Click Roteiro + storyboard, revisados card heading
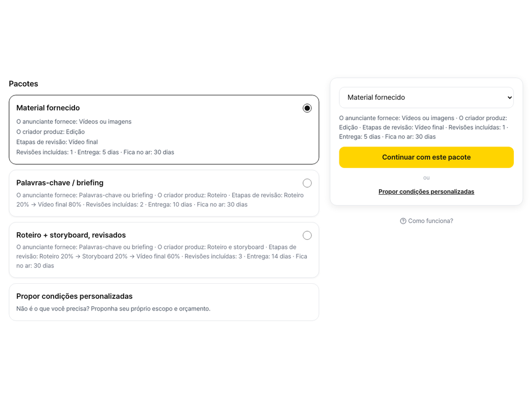This screenshot has width=532, height=399. coord(71,235)
